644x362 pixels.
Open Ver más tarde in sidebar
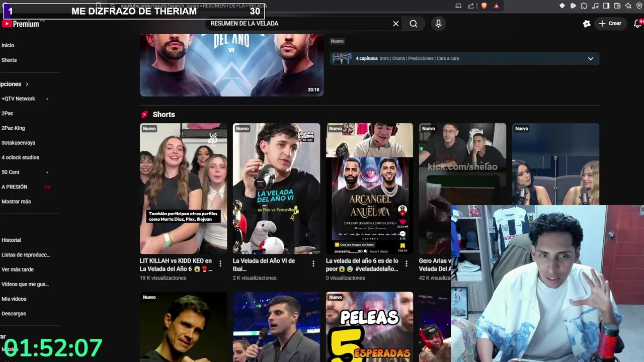click(x=18, y=269)
